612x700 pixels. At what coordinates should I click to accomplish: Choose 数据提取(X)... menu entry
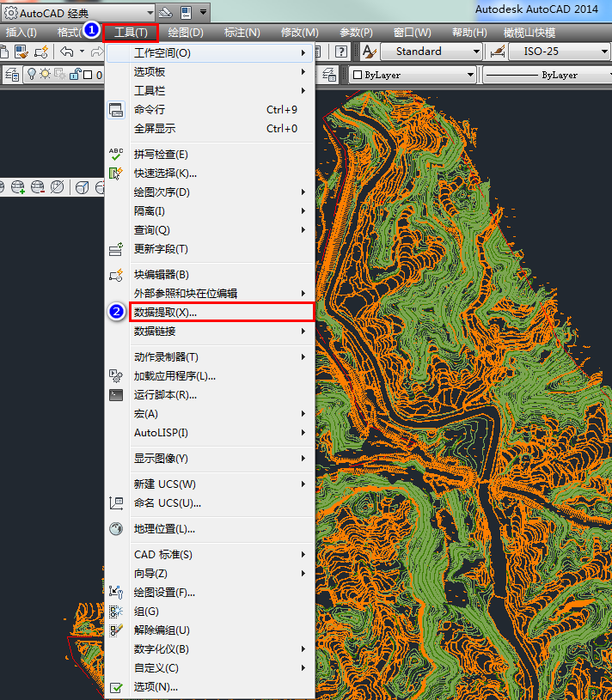tap(222, 313)
